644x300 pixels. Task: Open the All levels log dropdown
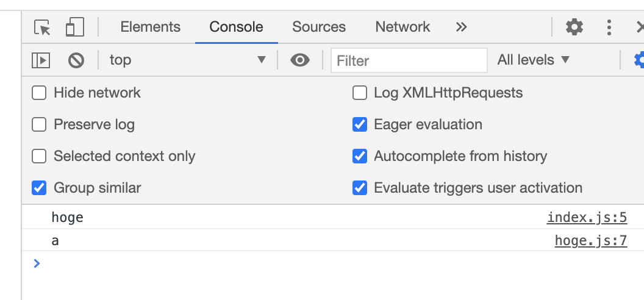(x=534, y=60)
